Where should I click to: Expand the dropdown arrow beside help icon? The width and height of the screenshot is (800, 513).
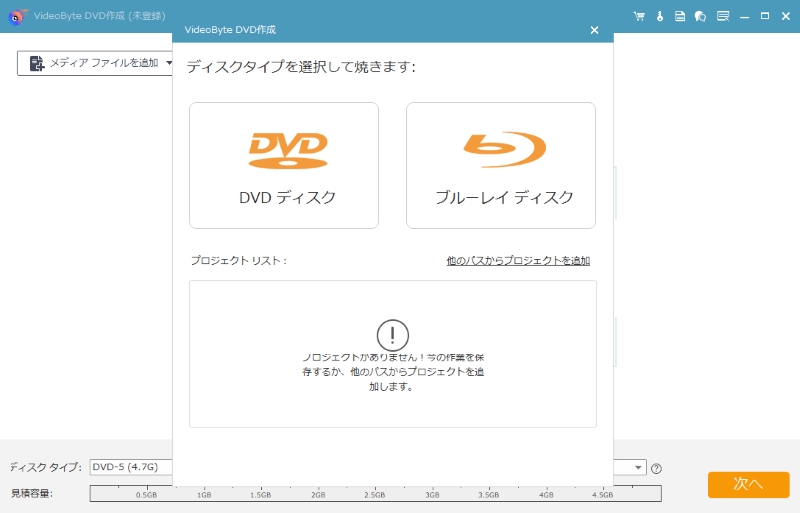point(639,467)
